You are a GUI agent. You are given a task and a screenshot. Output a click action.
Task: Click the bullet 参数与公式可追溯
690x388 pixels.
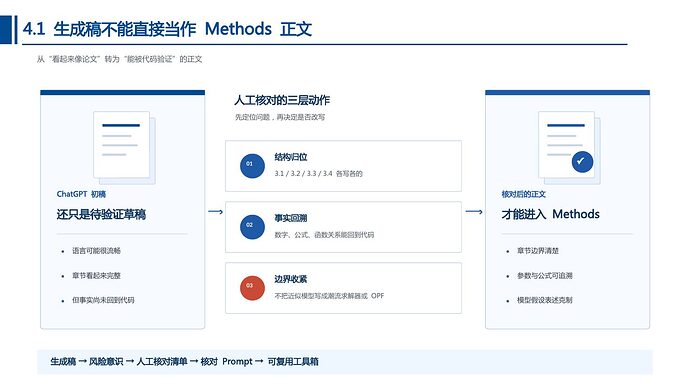(545, 275)
